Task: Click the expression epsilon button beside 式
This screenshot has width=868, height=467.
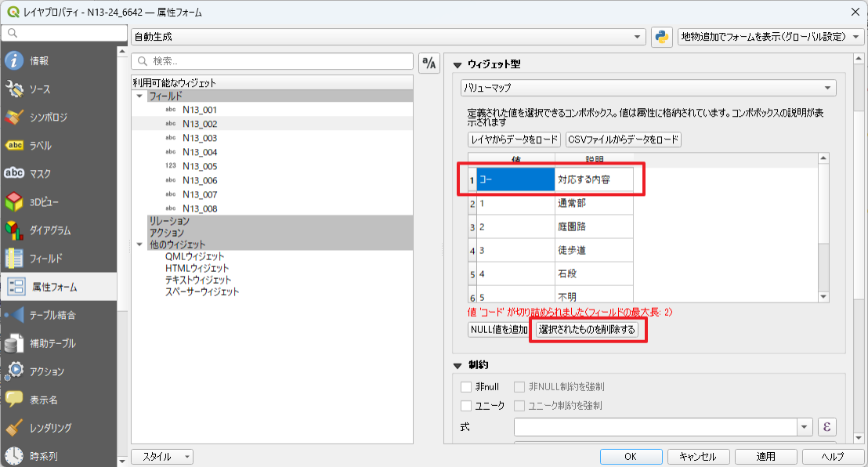Action: [826, 427]
